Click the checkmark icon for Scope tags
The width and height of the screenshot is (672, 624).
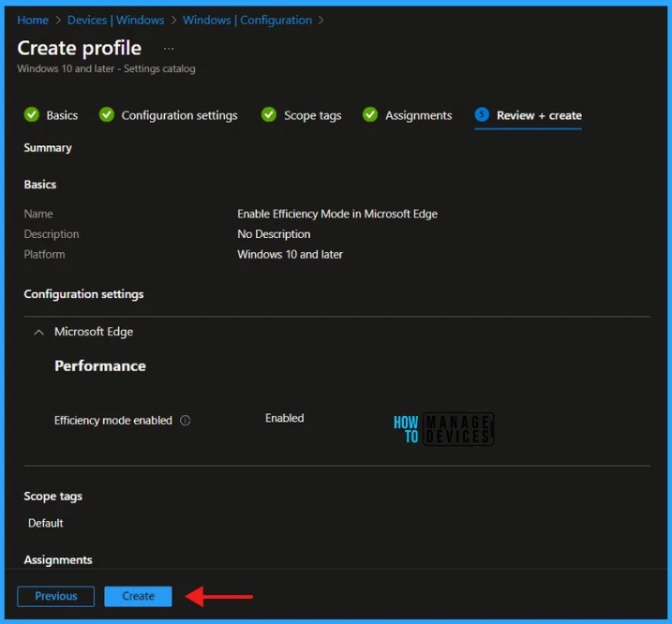coord(269,114)
